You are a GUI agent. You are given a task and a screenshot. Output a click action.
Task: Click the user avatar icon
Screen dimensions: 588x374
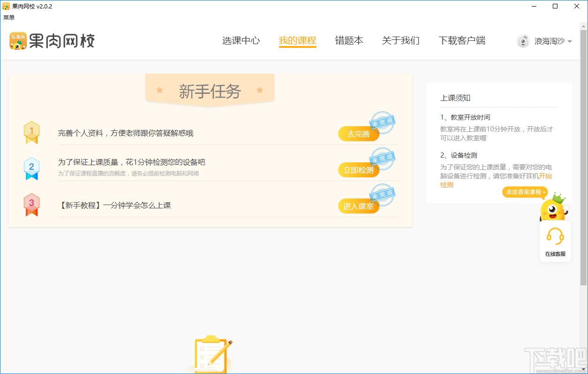coord(523,41)
